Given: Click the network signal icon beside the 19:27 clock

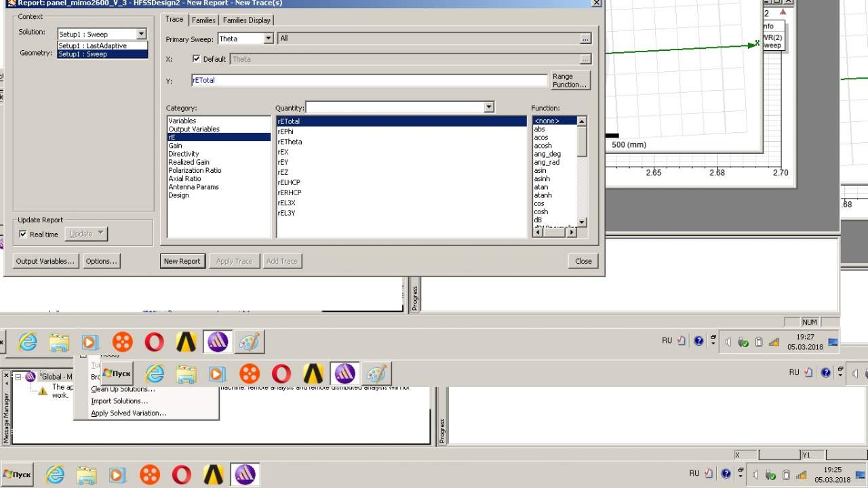Looking at the screenshot, I should (774, 342).
